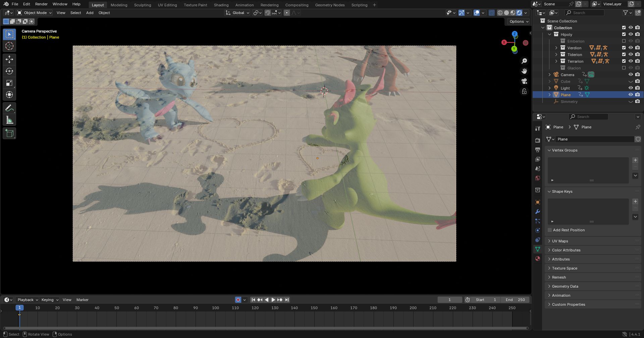644x338 pixels.
Task: Collapse the Hipoly collection
Action: [x=549, y=34]
